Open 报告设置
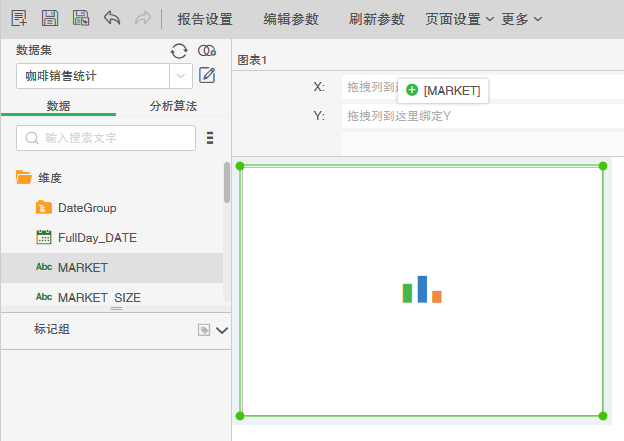The height and width of the screenshot is (441, 624). click(x=205, y=19)
